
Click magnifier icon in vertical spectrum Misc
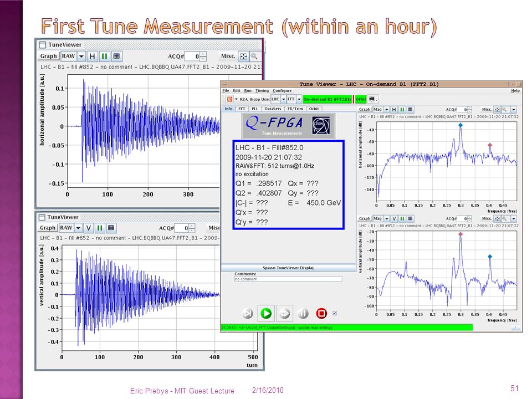click(504, 218)
